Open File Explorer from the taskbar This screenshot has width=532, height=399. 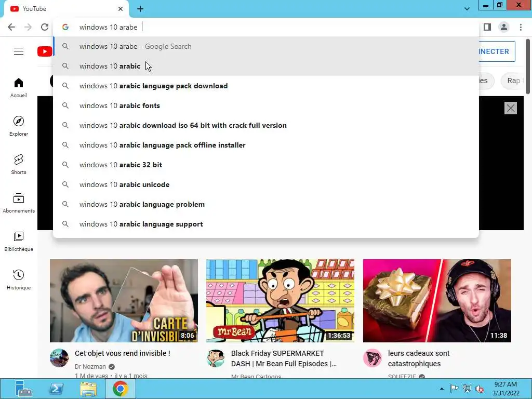click(88, 389)
